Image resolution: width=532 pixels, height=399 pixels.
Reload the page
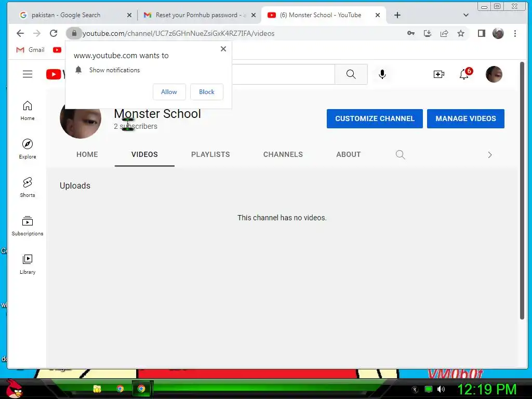54,33
